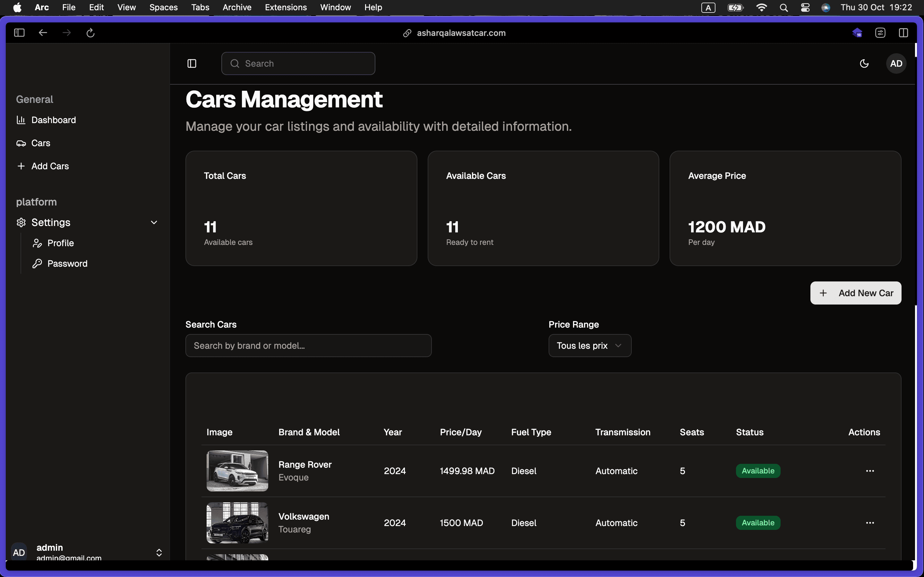Click the browser reload icon

pyautogui.click(x=90, y=33)
